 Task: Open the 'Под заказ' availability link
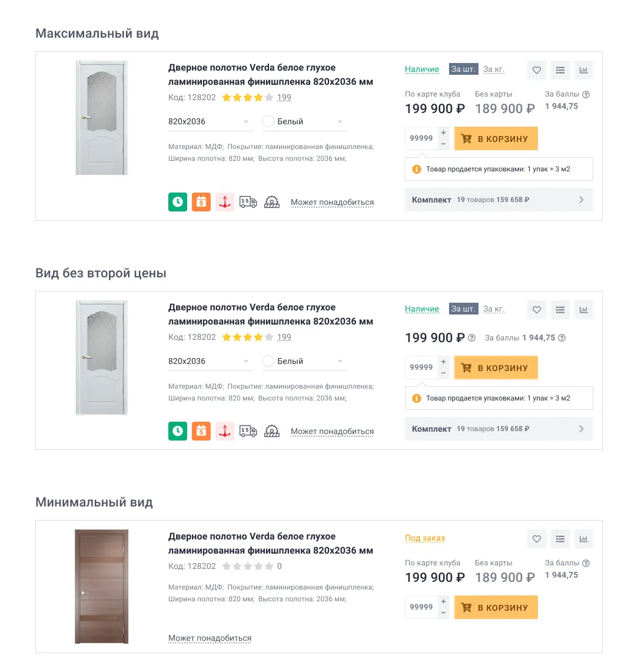425,538
